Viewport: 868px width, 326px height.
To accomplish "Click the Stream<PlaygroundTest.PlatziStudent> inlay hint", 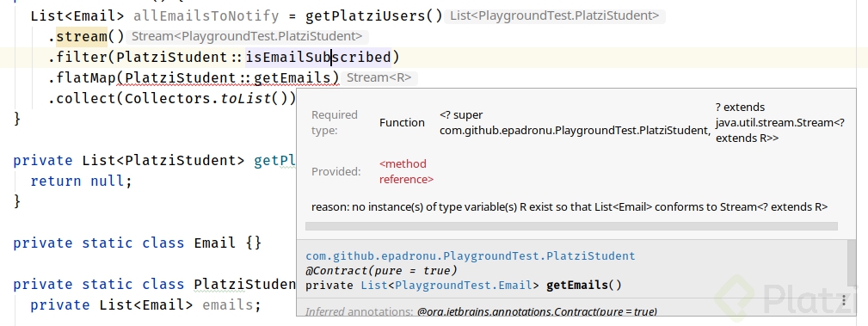I will tap(247, 36).
